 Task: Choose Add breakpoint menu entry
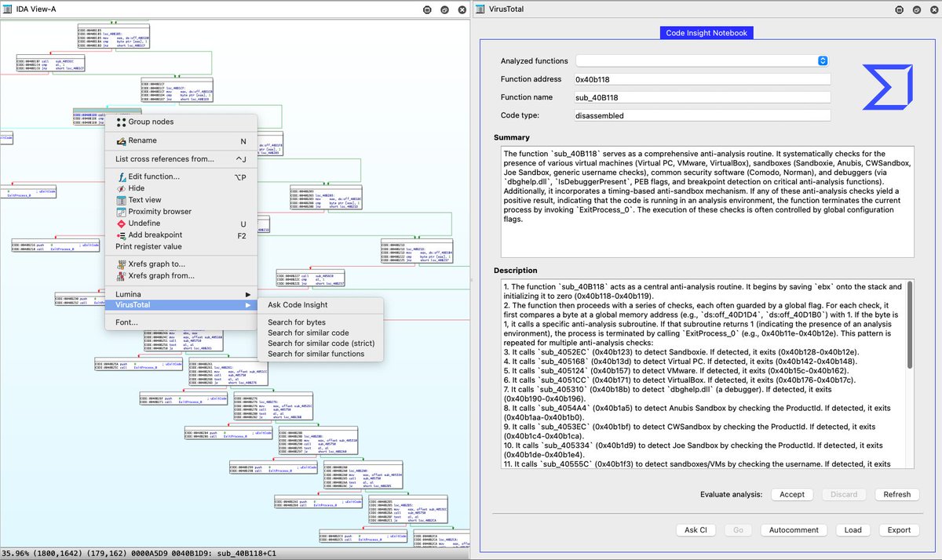181,235
